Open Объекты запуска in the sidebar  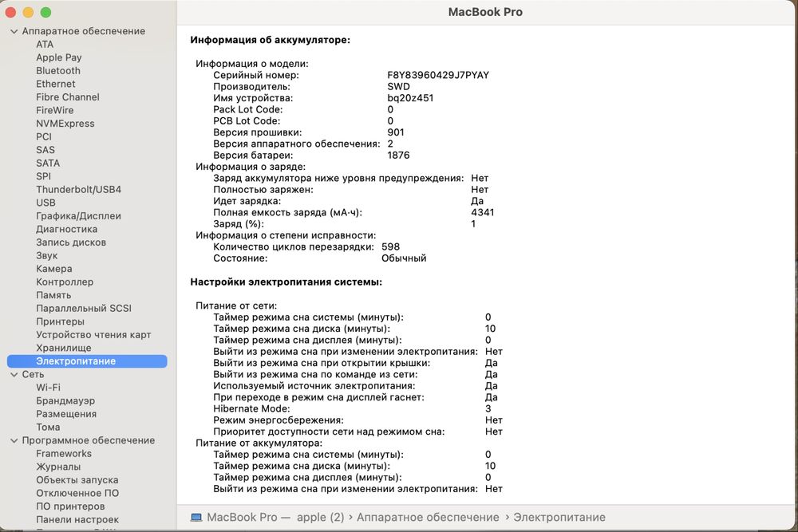click(77, 480)
